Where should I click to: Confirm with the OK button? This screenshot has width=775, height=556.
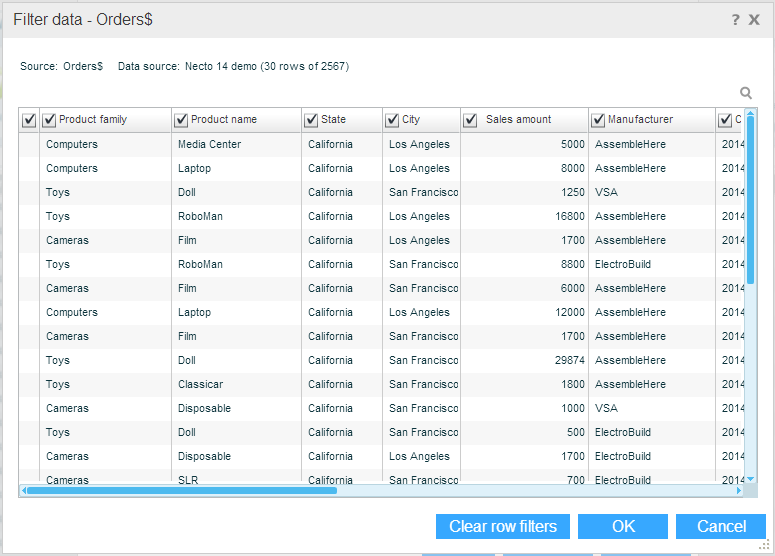coord(623,527)
